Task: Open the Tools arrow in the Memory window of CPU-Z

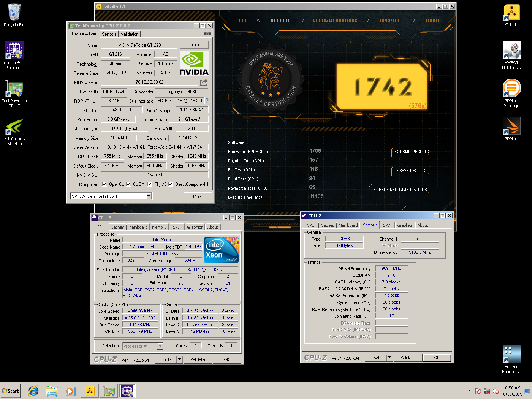Action: [x=389, y=357]
